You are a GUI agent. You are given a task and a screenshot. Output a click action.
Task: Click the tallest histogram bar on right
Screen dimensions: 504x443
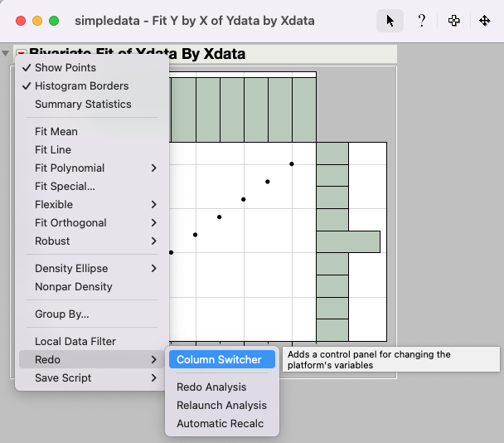pyautogui.click(x=348, y=241)
